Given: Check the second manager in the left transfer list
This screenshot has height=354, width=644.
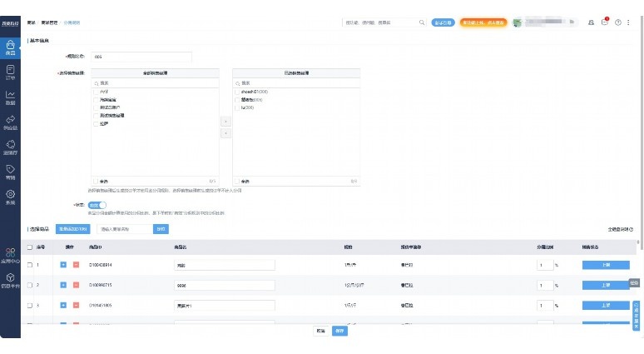Looking at the screenshot, I should pyautogui.click(x=96, y=99).
